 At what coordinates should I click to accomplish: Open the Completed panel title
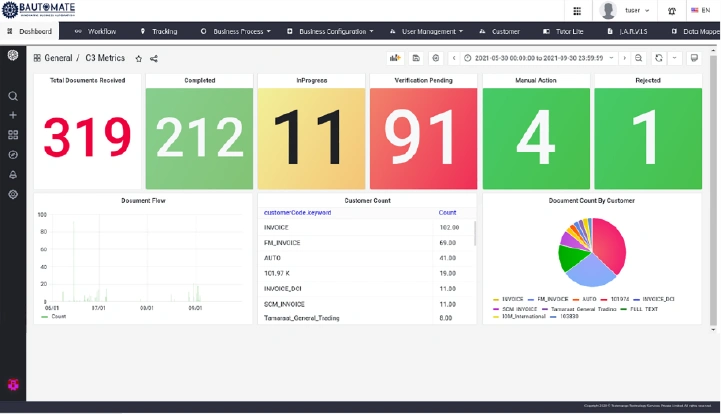[200, 80]
